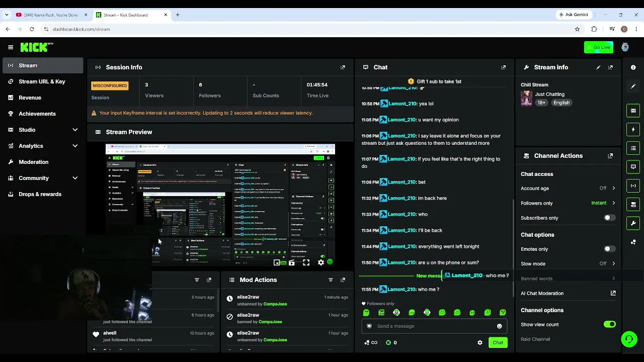Enter fullscreen on the stream preview
Image resolution: width=644 pixels, height=362 pixels.
point(306,262)
